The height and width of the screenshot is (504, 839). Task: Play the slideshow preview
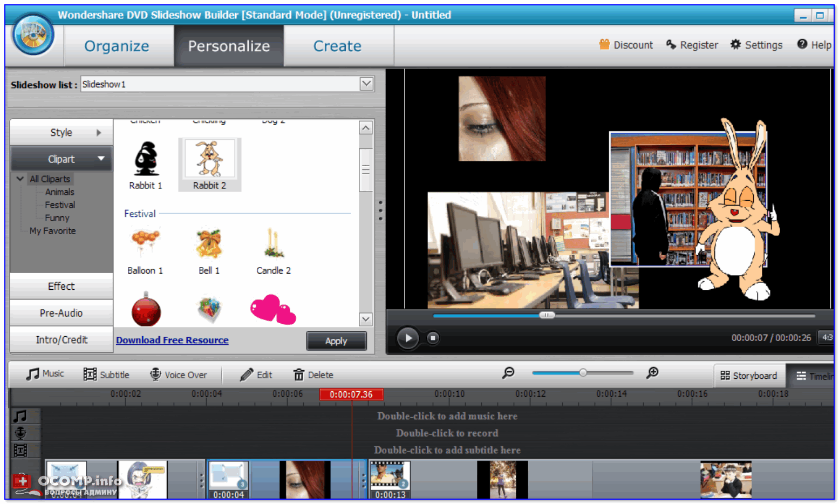pyautogui.click(x=408, y=338)
